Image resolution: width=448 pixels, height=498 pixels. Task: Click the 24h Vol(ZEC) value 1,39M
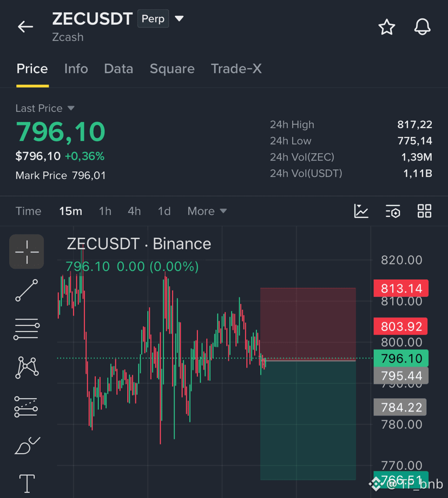pyautogui.click(x=417, y=157)
